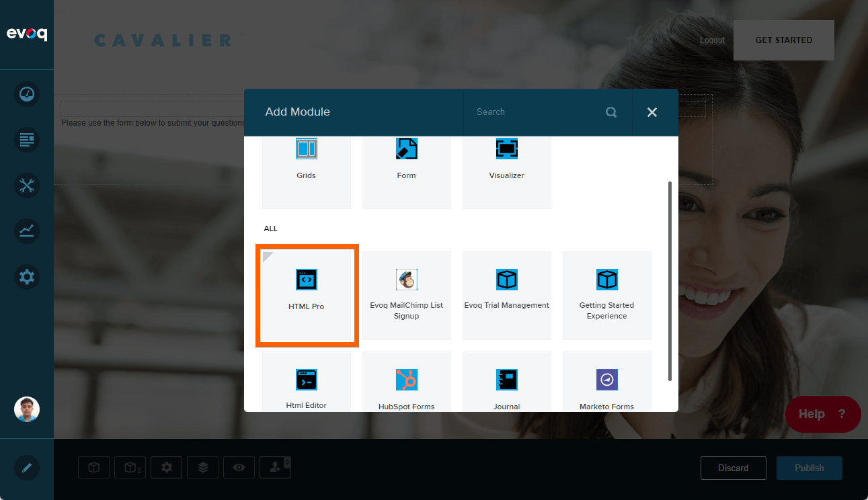
Task: Click the wrench tools icon in the sidebar
Action: [x=27, y=185]
